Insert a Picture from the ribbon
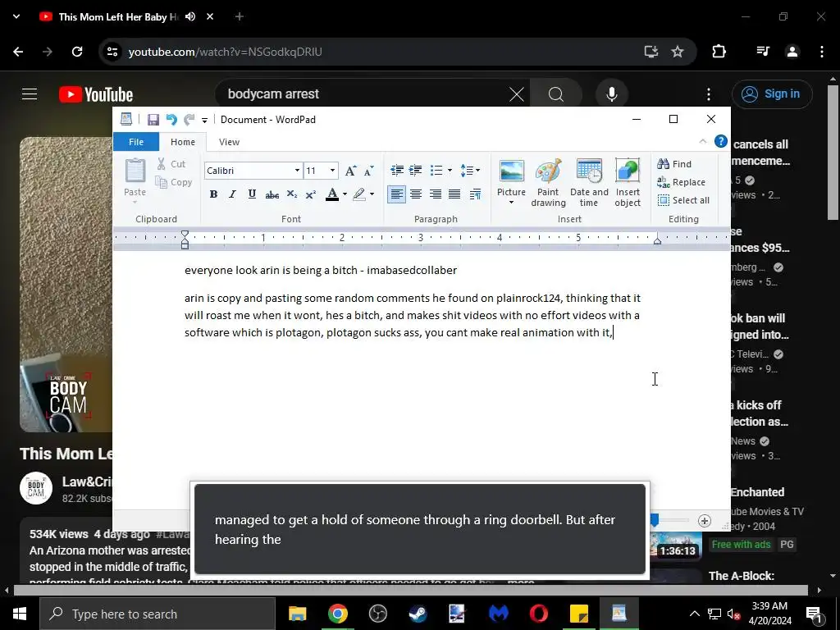 click(x=512, y=177)
